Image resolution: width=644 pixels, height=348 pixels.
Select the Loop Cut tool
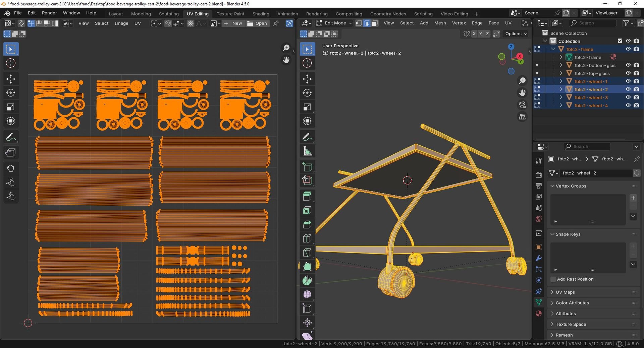coord(307,238)
